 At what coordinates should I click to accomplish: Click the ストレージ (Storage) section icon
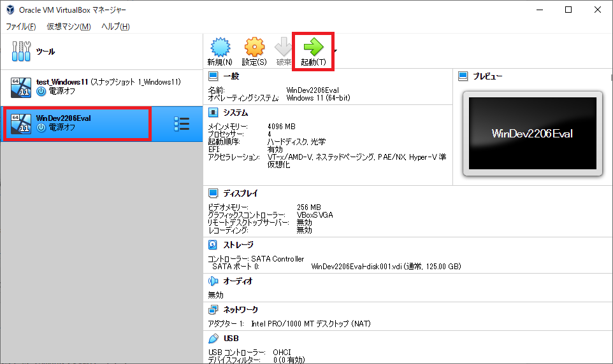[213, 245]
